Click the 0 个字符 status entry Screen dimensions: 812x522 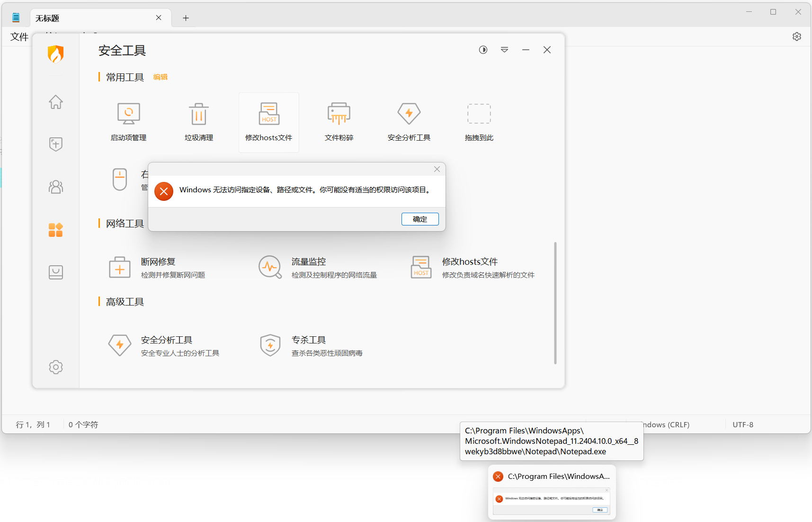[83, 424]
